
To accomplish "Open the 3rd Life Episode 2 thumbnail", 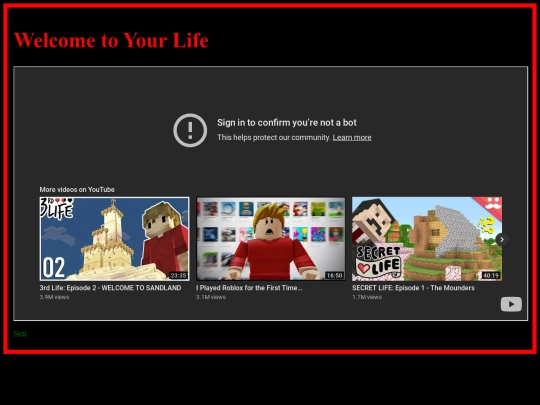I will click(x=114, y=239).
